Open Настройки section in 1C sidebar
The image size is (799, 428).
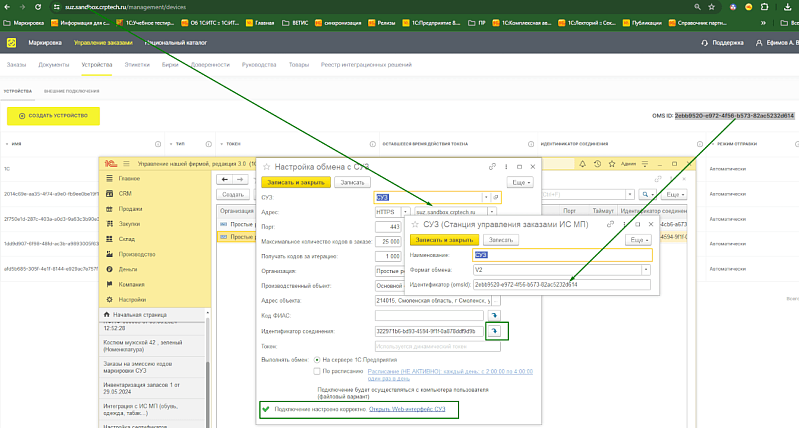click(x=132, y=300)
